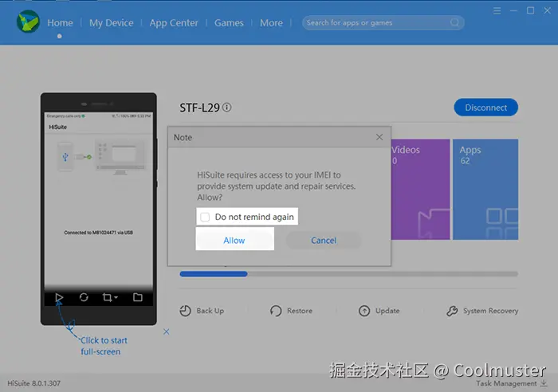
Task: Click the System Recovery wrench icon
Action: click(x=452, y=311)
